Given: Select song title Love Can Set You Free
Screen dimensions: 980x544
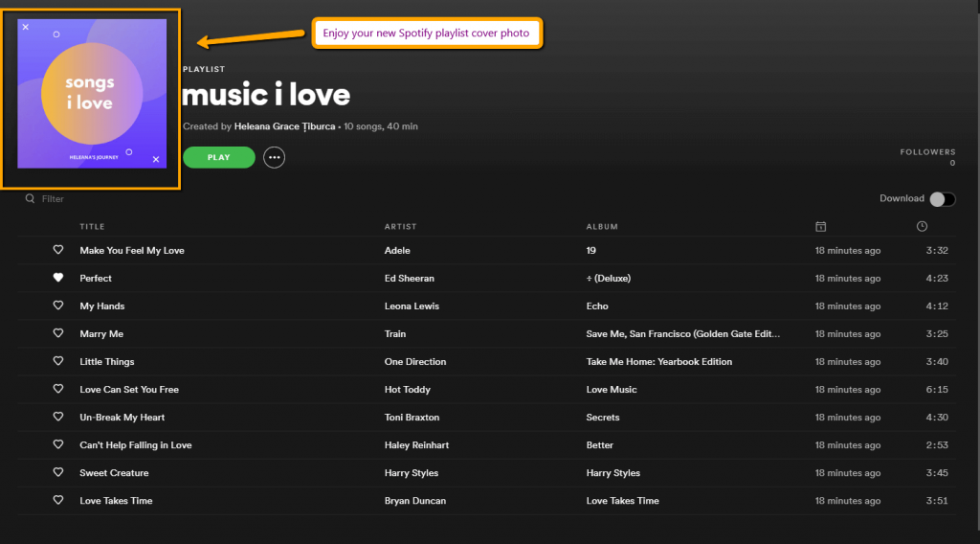Looking at the screenshot, I should click(129, 390).
